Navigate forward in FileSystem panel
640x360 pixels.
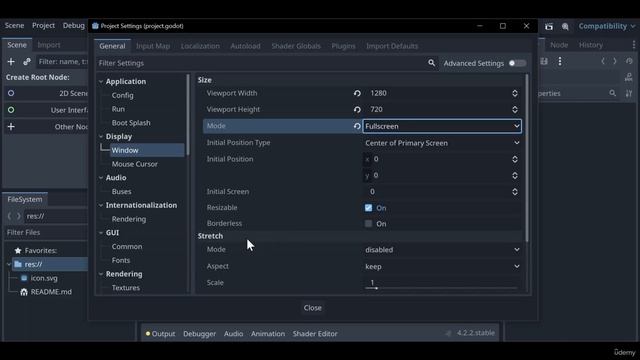tap(18, 216)
